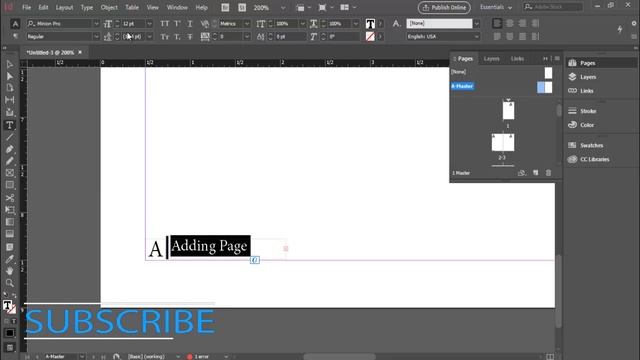This screenshot has width=640, height=360.
Task: Select the Note tool
Action: pos(9,247)
